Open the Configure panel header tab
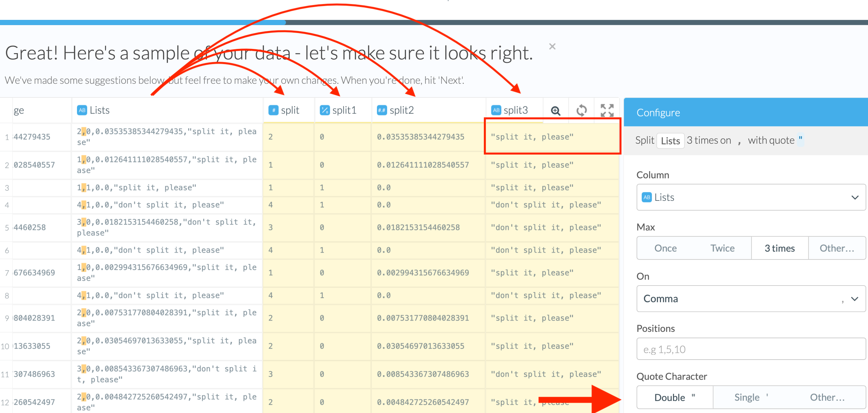Viewport: 868px width, 413px height. [658, 113]
